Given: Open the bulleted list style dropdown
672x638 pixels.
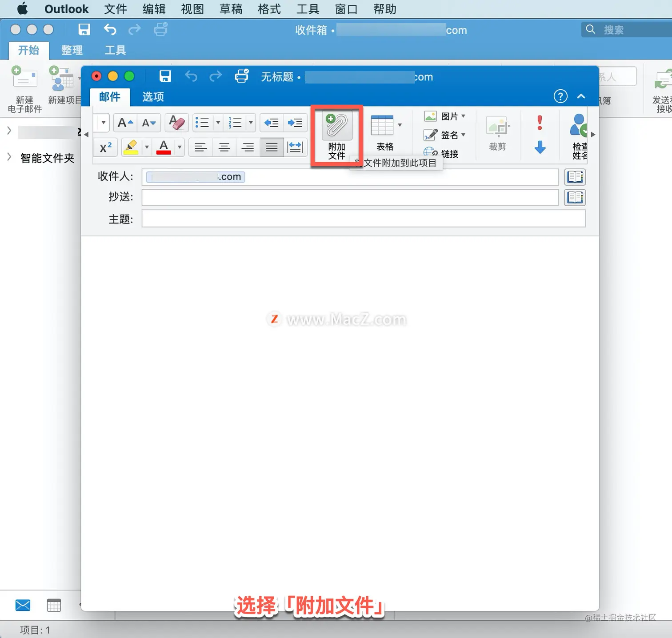Looking at the screenshot, I should (218, 123).
